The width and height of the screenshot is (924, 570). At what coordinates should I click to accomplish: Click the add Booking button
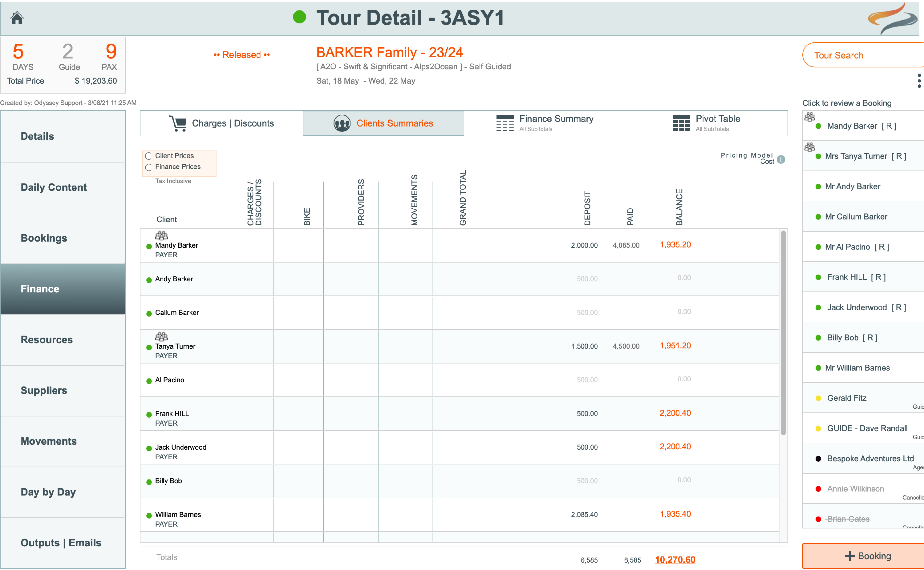click(867, 556)
